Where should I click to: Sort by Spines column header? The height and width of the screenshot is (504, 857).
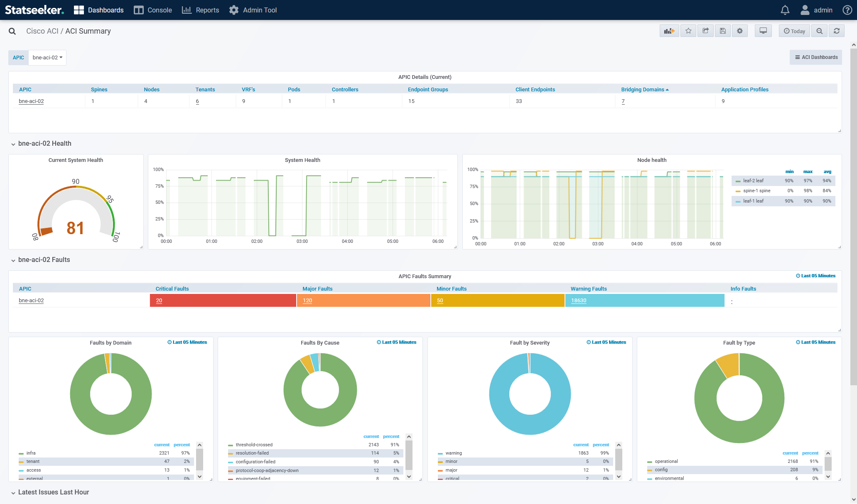click(99, 90)
